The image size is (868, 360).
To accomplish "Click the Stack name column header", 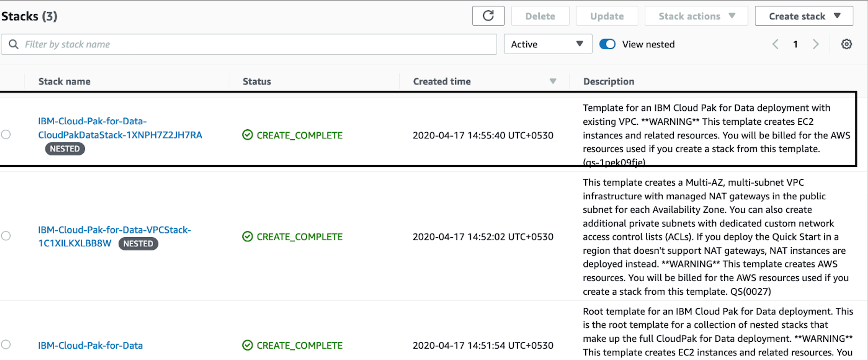I will [64, 81].
